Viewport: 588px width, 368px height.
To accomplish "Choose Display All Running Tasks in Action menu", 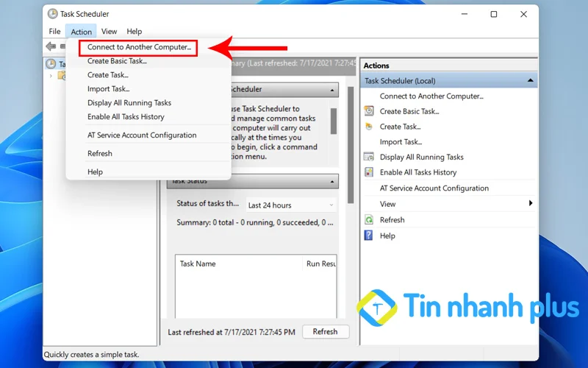I will (x=129, y=103).
